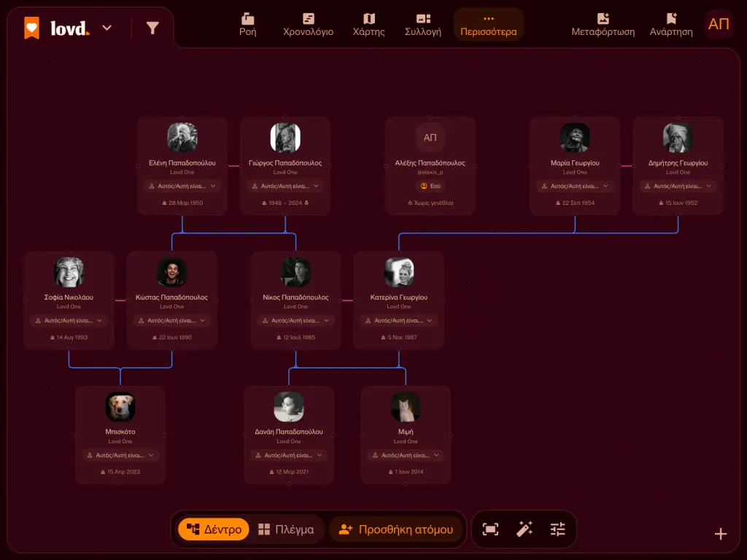Open the sliders settings icon
This screenshot has width=747, height=560.
(x=557, y=529)
